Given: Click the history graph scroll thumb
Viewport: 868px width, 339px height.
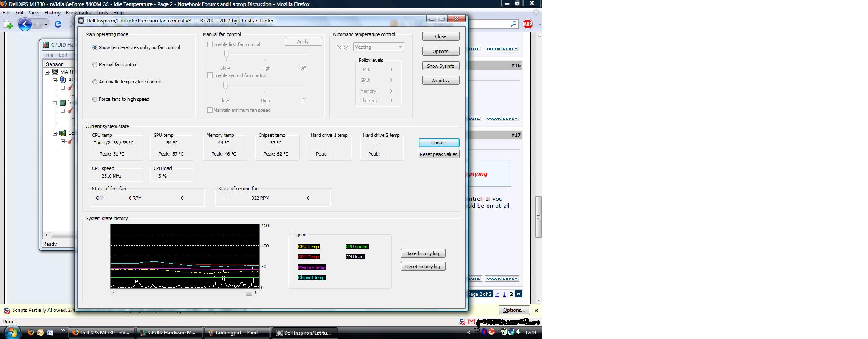Looking at the screenshot, I should pos(249,292).
